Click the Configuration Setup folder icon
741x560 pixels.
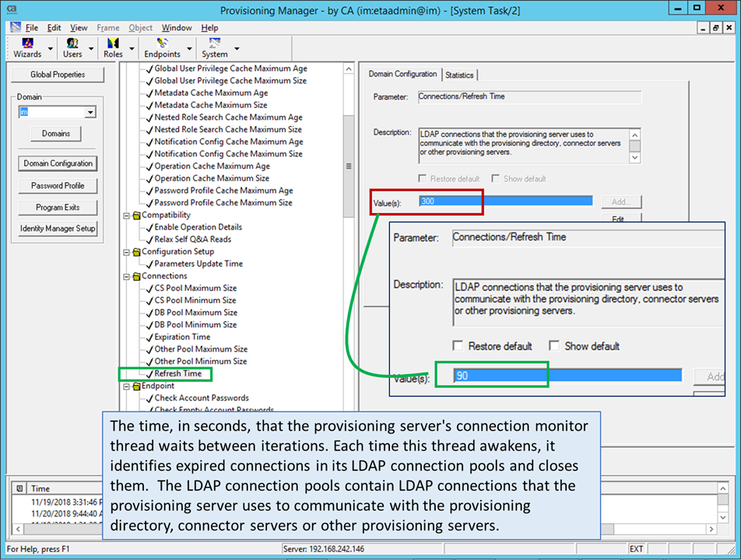pos(136,252)
